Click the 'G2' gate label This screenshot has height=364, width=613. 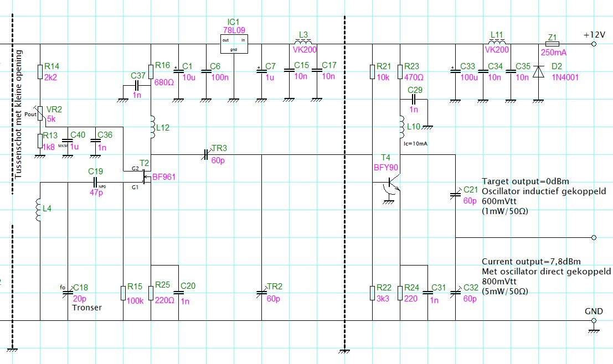pos(135,169)
